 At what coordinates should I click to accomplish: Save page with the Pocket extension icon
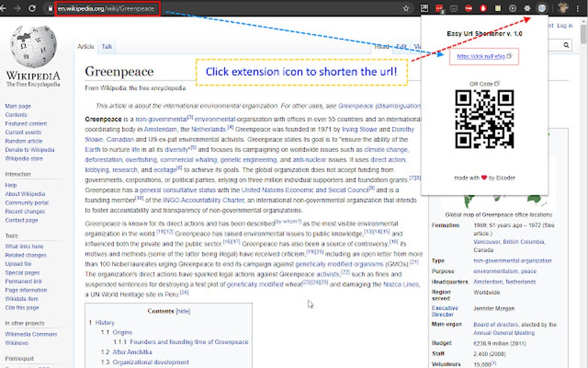click(454, 8)
